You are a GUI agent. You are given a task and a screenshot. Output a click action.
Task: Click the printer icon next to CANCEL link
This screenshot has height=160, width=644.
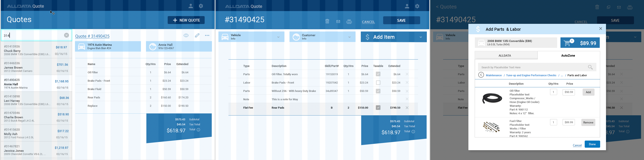pyautogui.click(x=349, y=22)
